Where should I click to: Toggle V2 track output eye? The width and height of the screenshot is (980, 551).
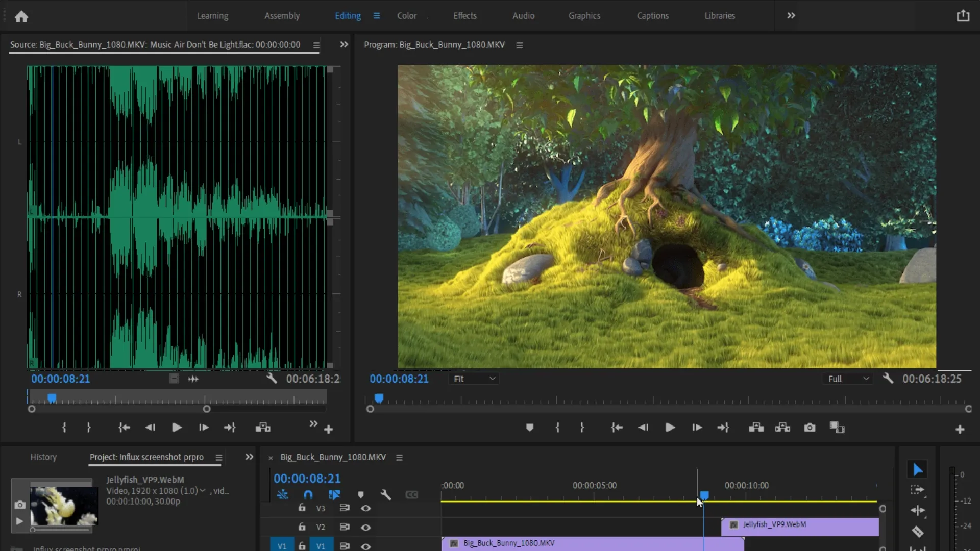coord(365,527)
